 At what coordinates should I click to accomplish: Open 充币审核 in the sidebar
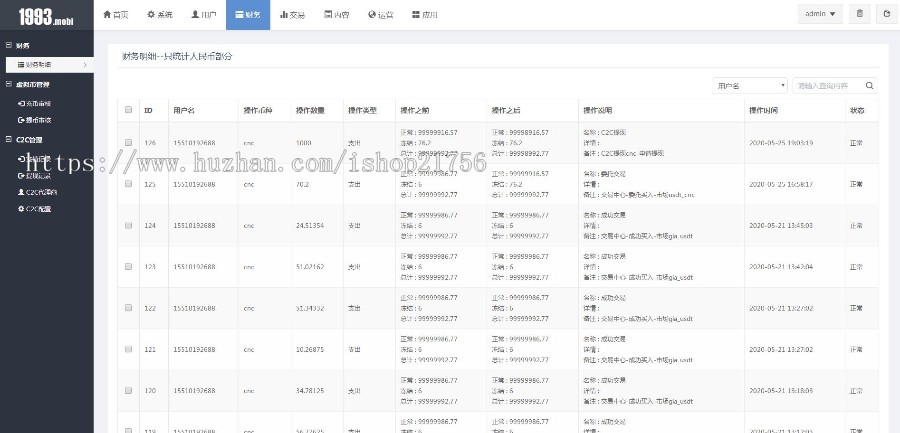pyautogui.click(x=34, y=104)
